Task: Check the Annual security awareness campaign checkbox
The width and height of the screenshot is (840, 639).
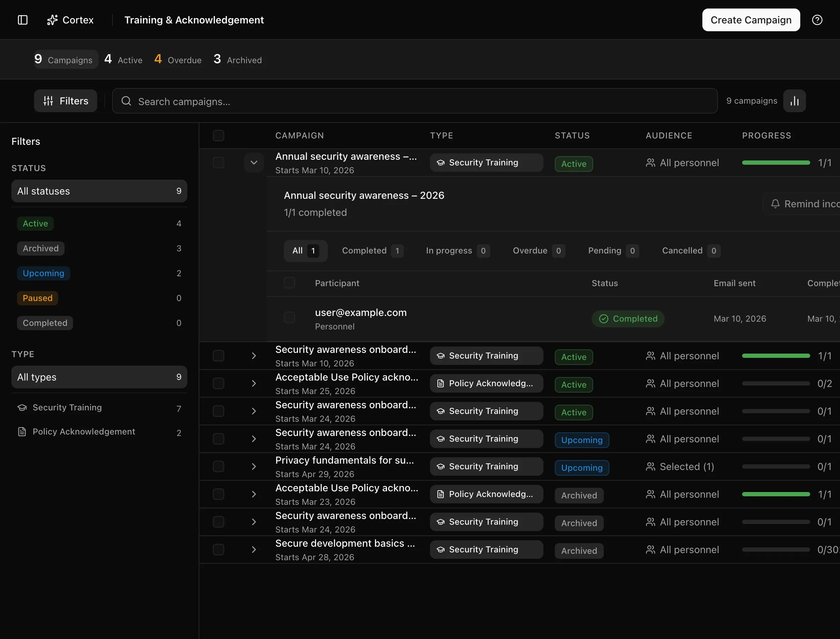Action: click(218, 163)
